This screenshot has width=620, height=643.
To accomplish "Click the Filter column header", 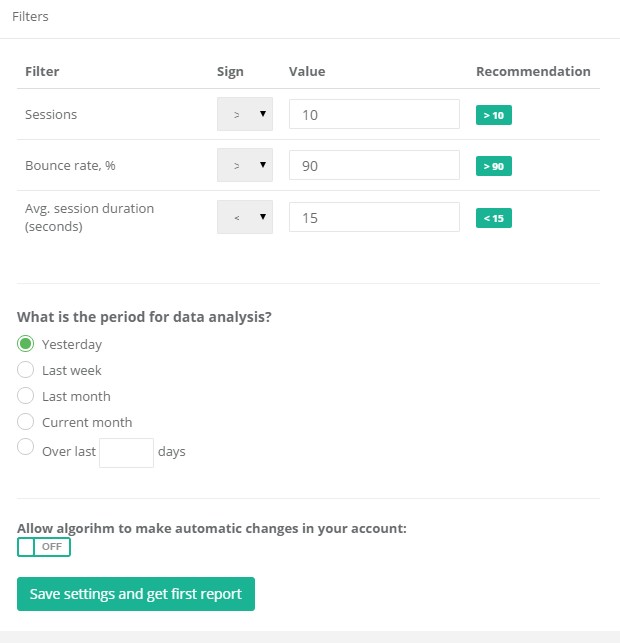I will pyautogui.click(x=42, y=71).
